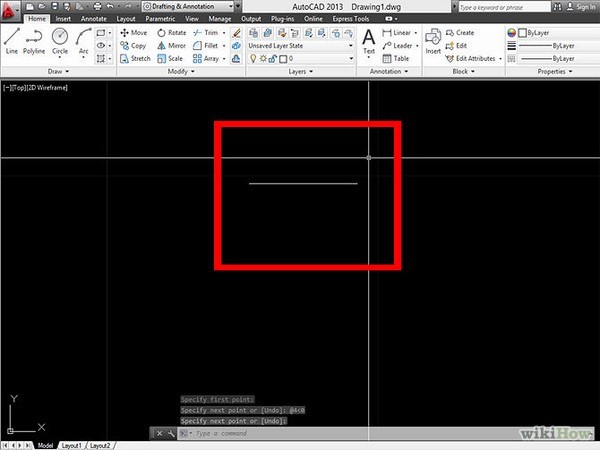This screenshot has width=600, height=450.
Task: Click the Plug-ins ribbon tab
Action: pyautogui.click(x=282, y=19)
